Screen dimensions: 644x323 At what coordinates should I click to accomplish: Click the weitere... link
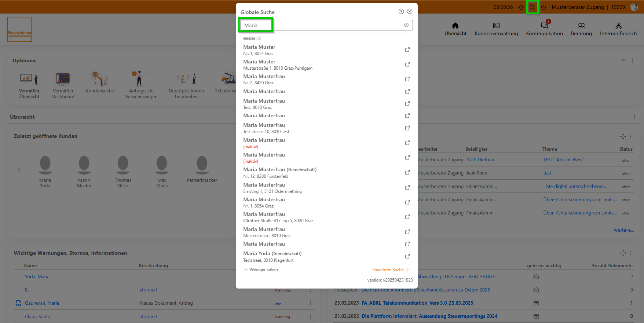pos(623,230)
